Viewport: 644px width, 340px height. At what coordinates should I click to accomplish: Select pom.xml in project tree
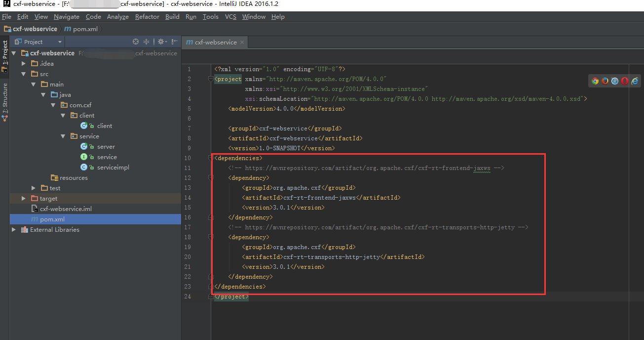point(95,219)
